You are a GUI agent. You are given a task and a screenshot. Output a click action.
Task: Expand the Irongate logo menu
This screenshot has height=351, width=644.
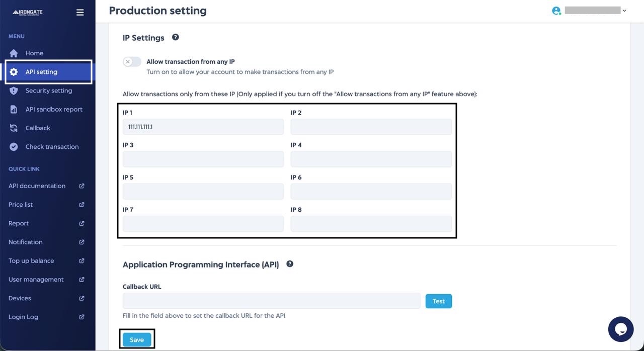(27, 12)
